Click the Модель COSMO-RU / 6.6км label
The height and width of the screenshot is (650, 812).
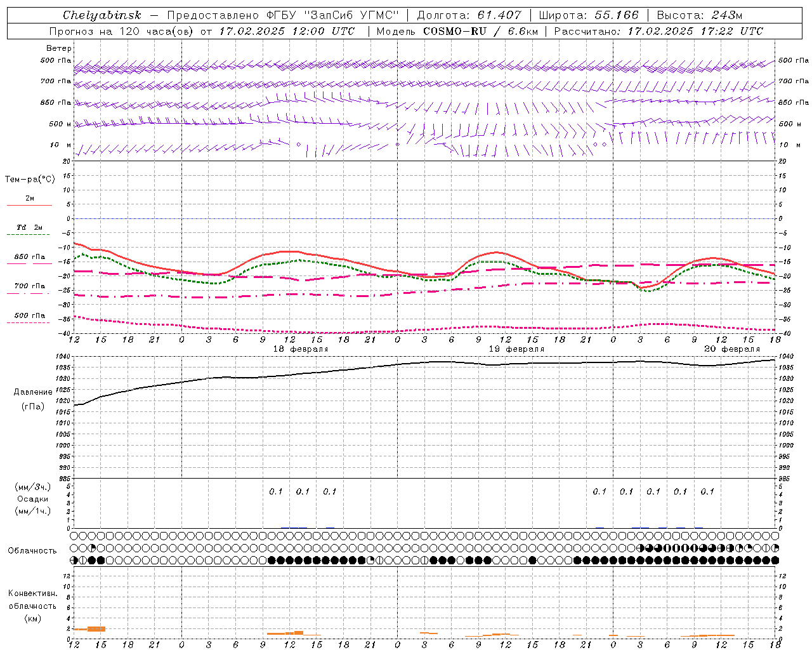(457, 31)
